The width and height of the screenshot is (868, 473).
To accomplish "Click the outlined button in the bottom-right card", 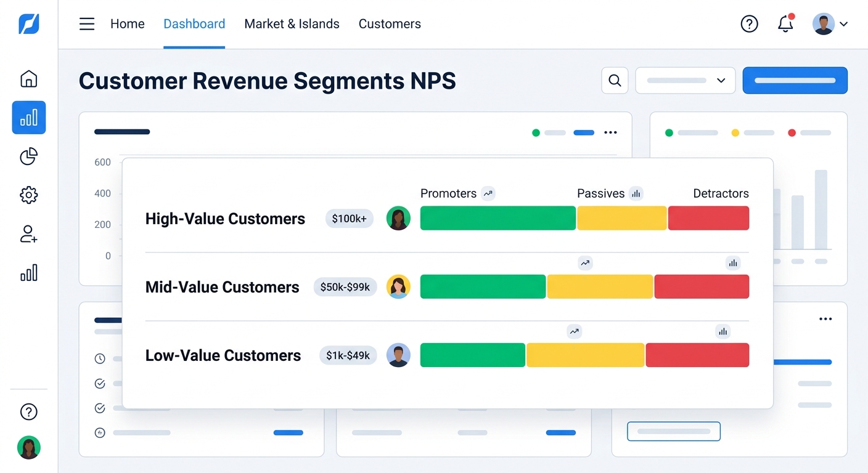I will (674, 431).
